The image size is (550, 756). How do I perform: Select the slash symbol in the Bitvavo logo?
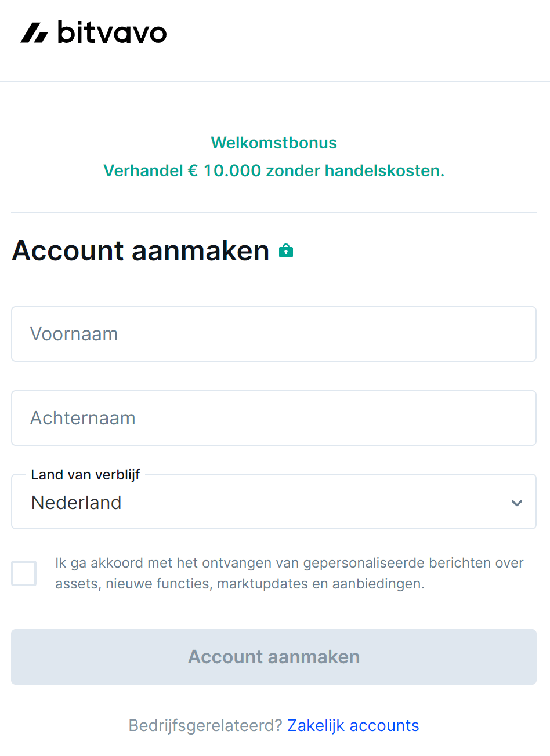coord(33,33)
